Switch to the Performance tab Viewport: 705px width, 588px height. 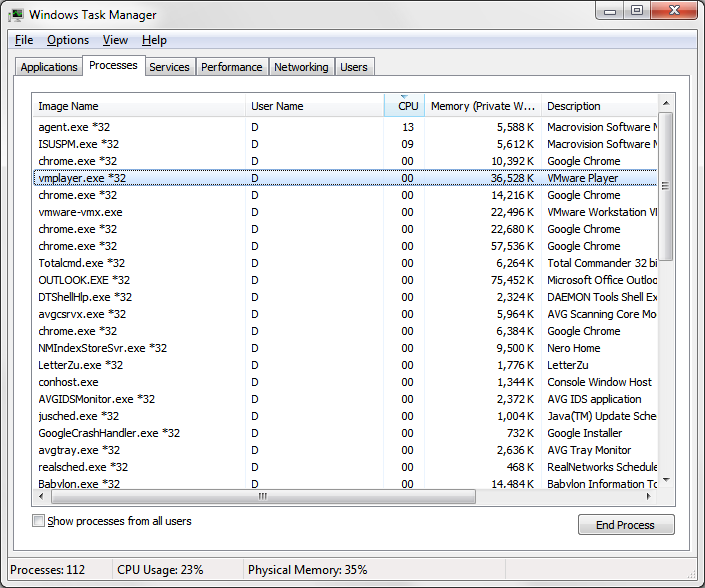pos(231,67)
